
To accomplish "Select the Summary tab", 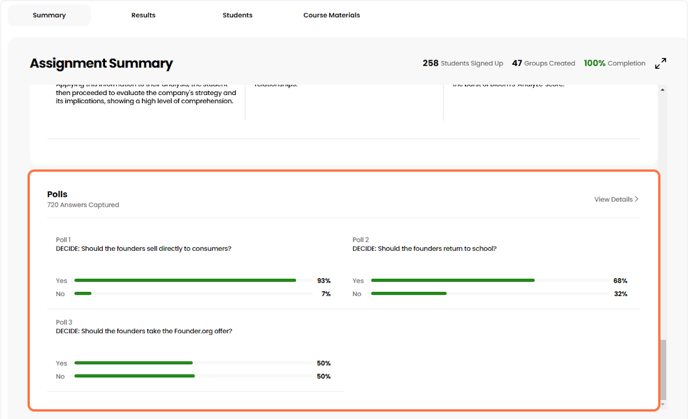I will click(x=49, y=15).
